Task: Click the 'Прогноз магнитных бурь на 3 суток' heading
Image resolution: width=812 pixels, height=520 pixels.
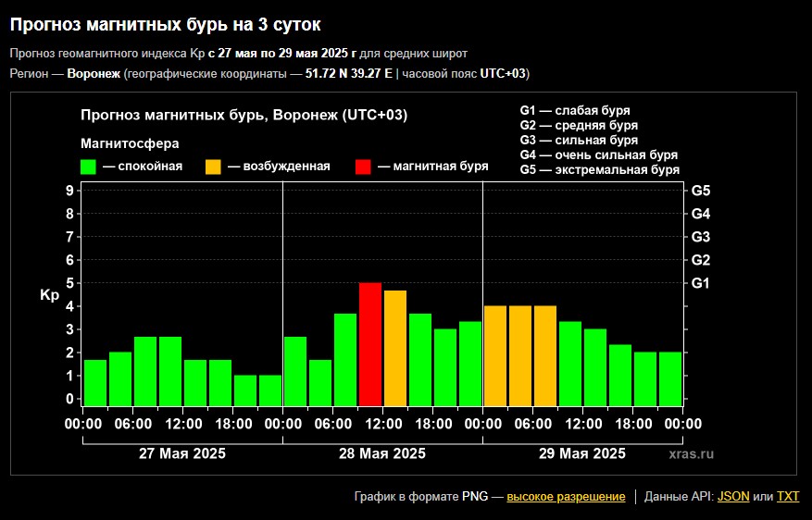Action: [167, 21]
